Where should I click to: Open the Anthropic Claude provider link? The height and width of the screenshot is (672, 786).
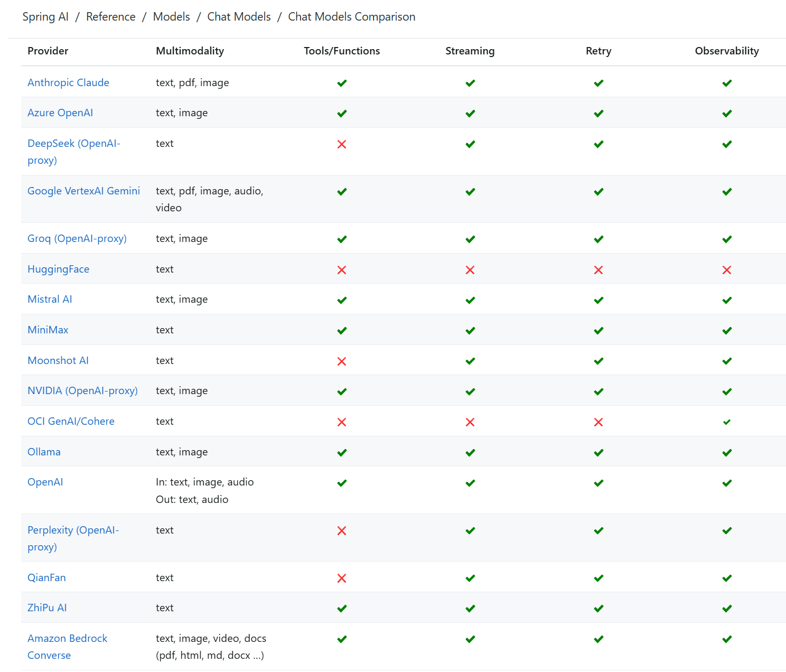68,82
